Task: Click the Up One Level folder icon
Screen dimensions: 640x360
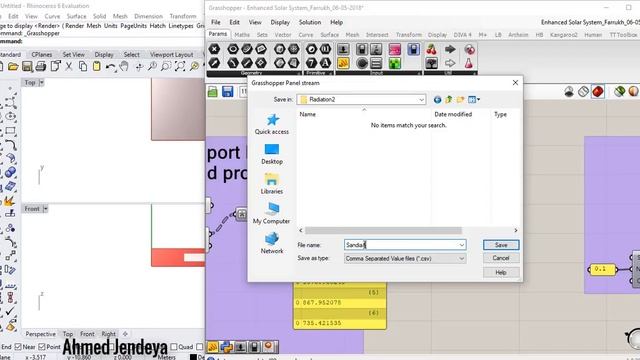Action: 449,100
